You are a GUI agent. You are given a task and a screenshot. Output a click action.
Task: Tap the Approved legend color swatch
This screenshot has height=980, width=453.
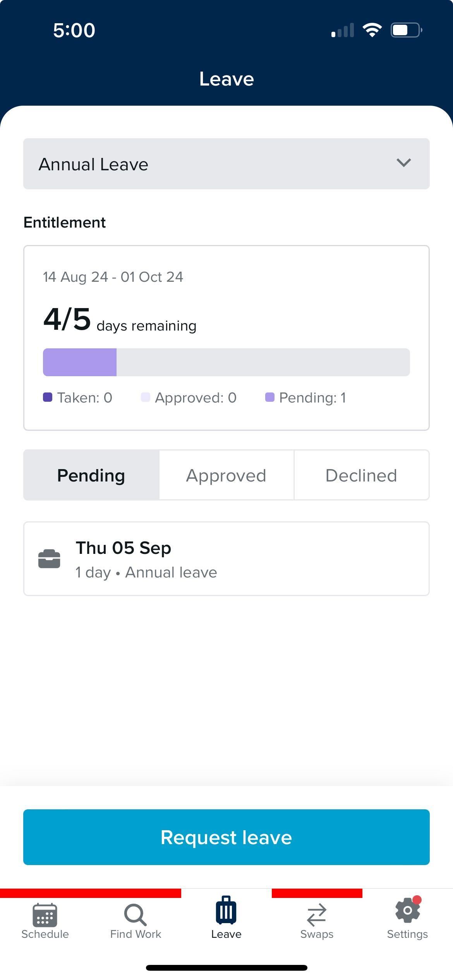pyautogui.click(x=146, y=397)
